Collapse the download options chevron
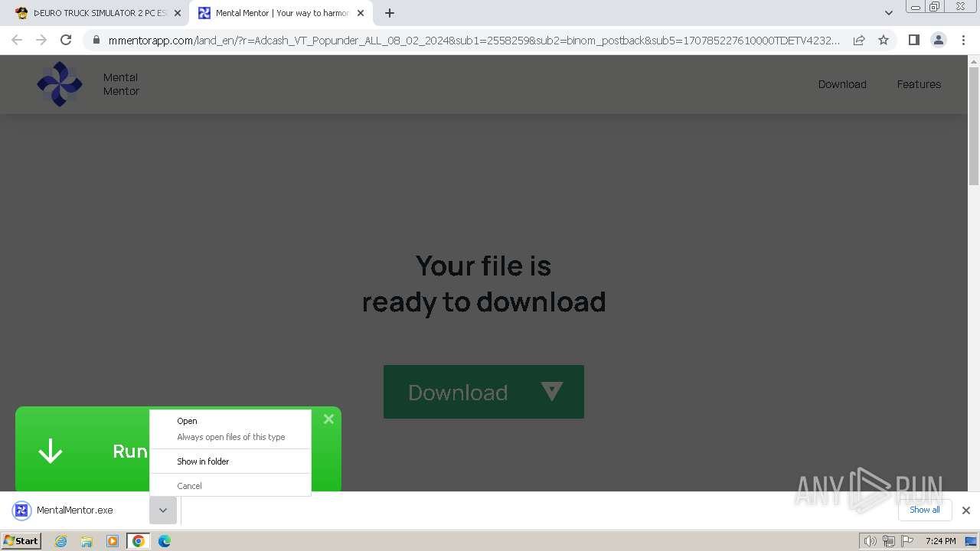The width and height of the screenshot is (980, 551). (x=163, y=510)
